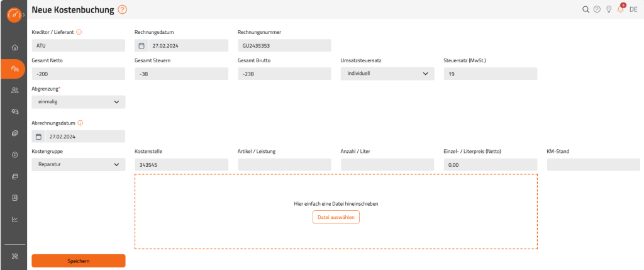Expand the Abgrenzung dropdown
The width and height of the screenshot is (644, 270).
point(79,102)
